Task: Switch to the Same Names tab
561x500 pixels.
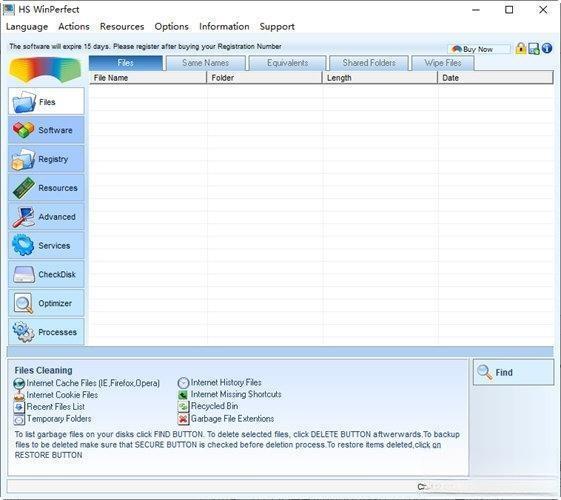Action: (x=205, y=63)
